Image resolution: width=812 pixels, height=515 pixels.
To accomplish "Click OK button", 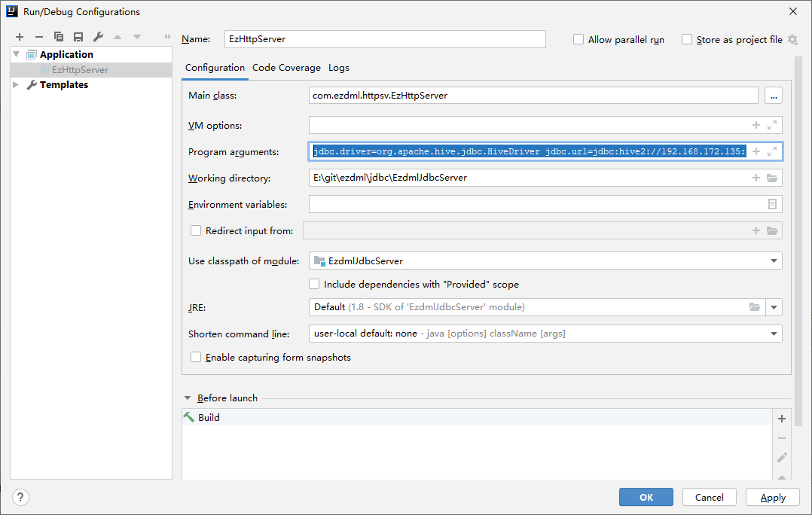I will (646, 497).
